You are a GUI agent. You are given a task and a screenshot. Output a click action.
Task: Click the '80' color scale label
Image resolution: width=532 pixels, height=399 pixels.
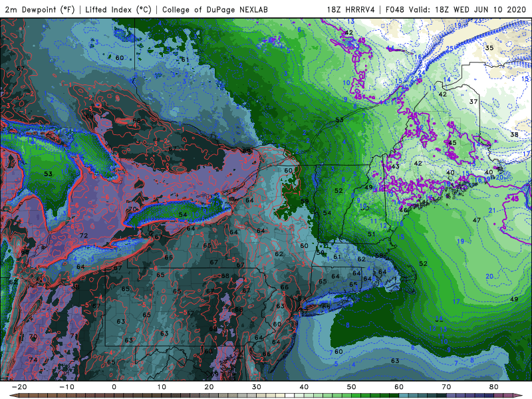[x=494, y=387]
